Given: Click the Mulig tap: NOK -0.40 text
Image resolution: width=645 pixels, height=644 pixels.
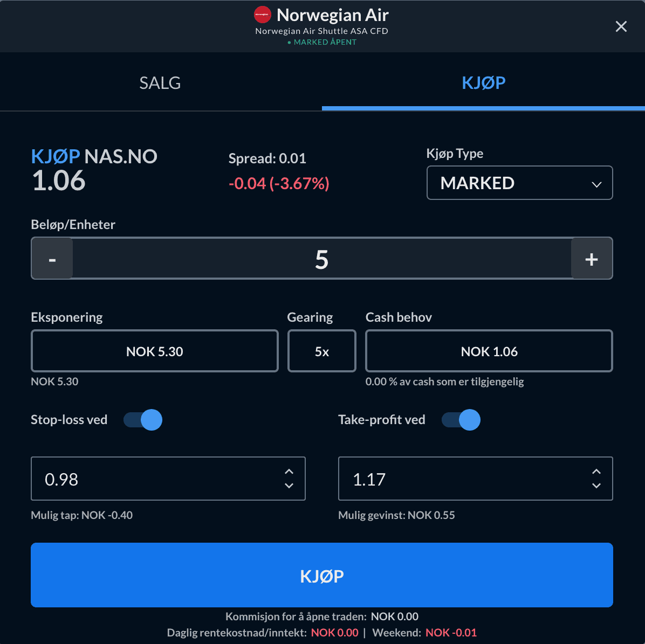Looking at the screenshot, I should tap(82, 515).
